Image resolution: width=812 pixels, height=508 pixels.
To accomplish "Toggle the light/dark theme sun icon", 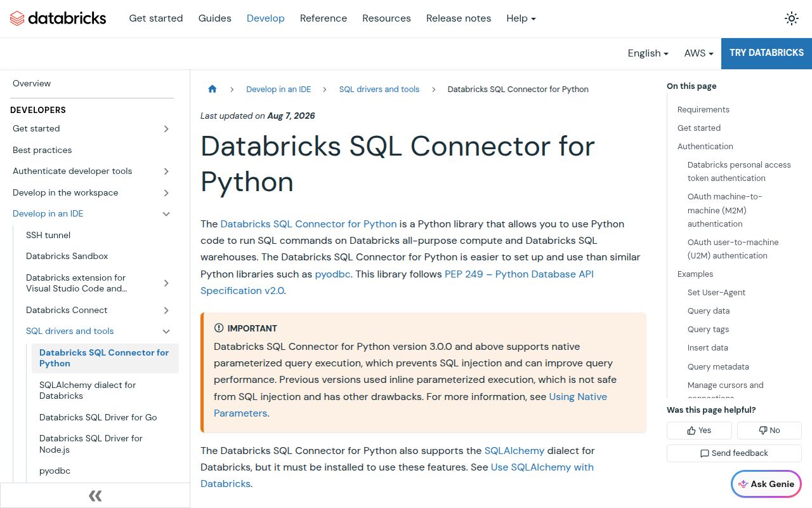I will click(x=792, y=18).
